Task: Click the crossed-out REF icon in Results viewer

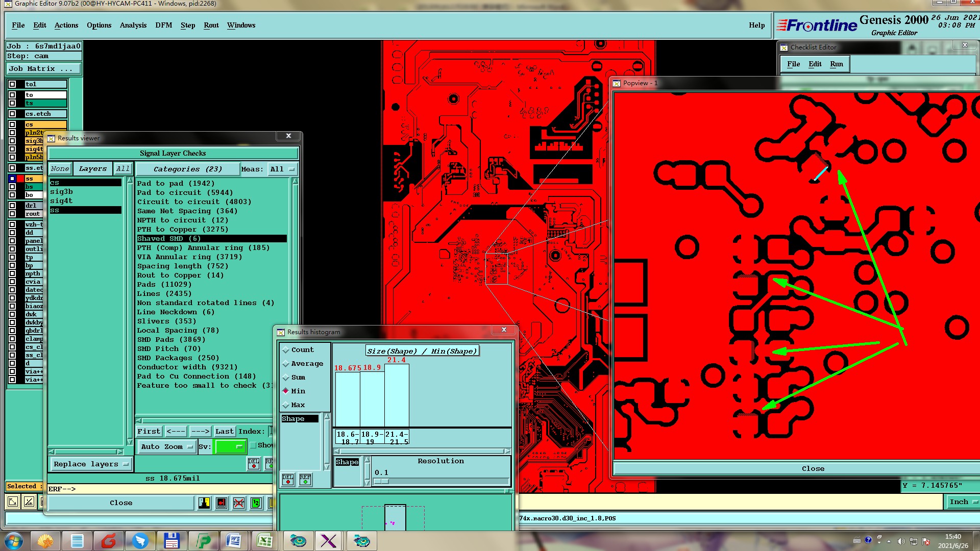Action: [239, 503]
